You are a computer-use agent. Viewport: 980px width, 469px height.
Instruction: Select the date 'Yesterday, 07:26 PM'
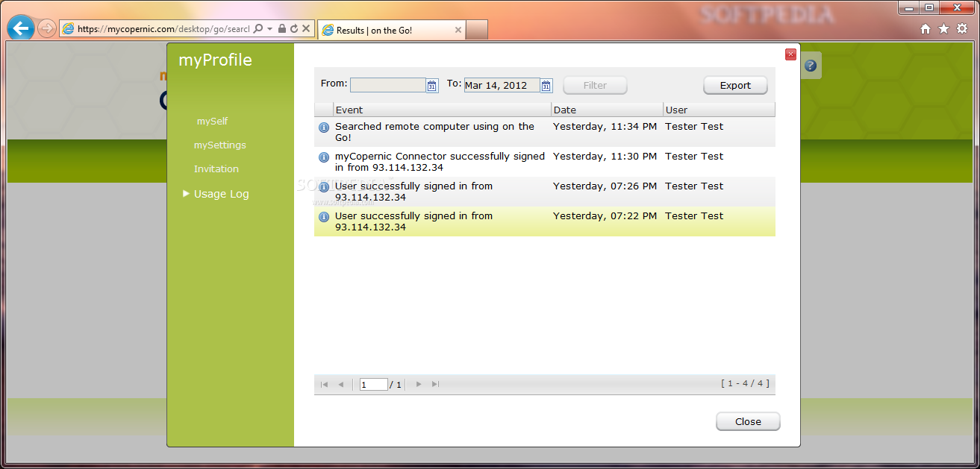(x=605, y=186)
